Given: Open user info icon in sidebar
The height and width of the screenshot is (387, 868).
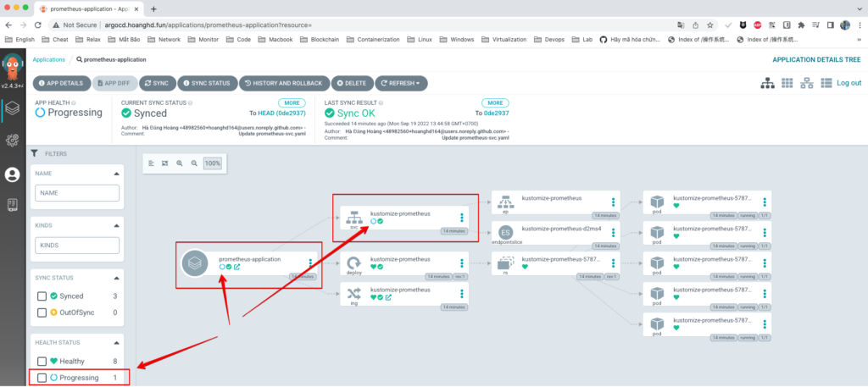Looking at the screenshot, I should (x=12, y=174).
